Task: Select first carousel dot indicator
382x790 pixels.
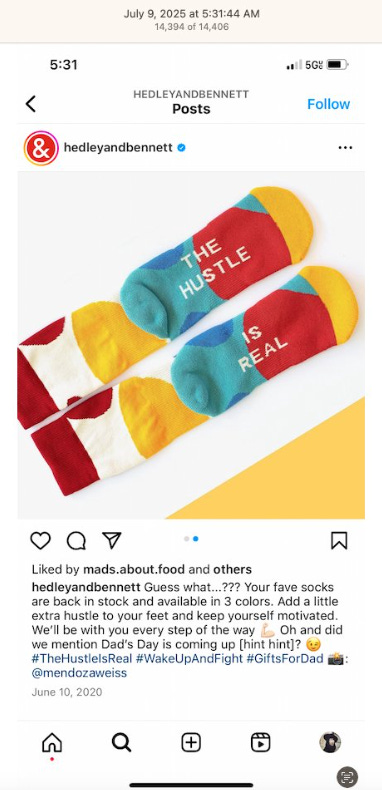Action: [x=186, y=539]
